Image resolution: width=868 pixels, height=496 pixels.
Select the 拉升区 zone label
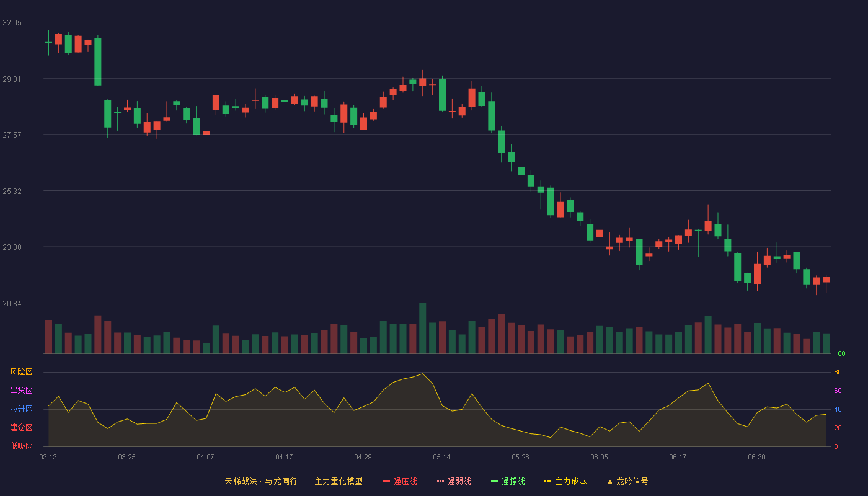22,409
